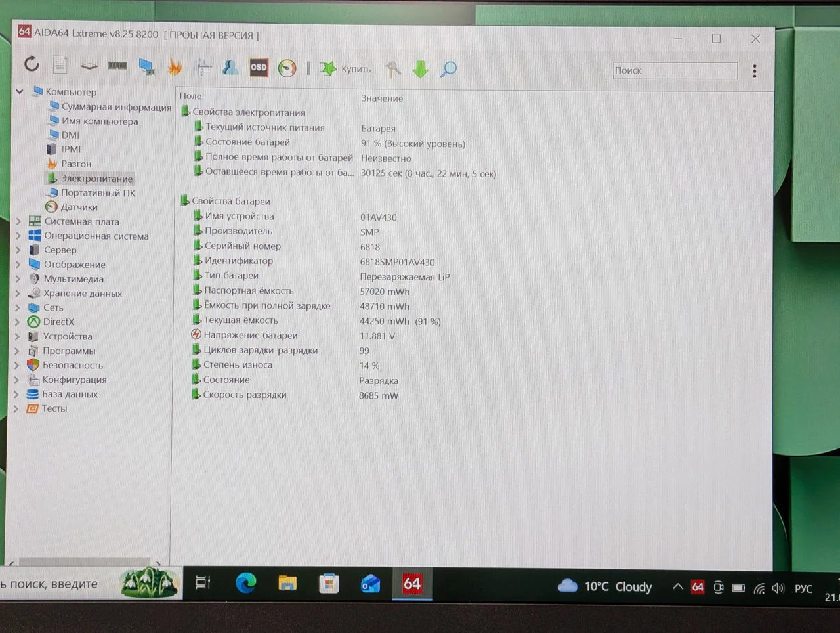Open the AIDA64 CPUID person icon
Image resolution: width=840 pixels, height=633 pixels.
coord(230,67)
